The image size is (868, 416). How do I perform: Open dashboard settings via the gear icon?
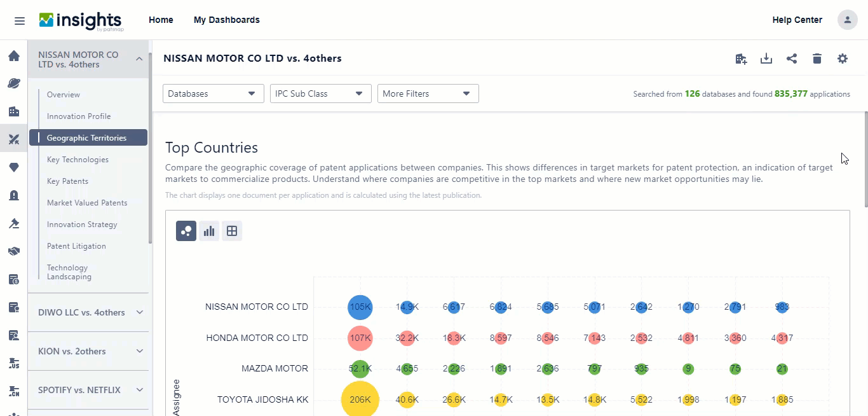tap(843, 58)
